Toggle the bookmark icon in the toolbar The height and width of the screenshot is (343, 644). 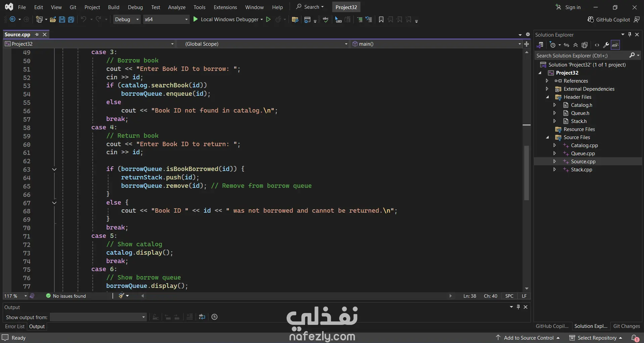pyautogui.click(x=381, y=19)
